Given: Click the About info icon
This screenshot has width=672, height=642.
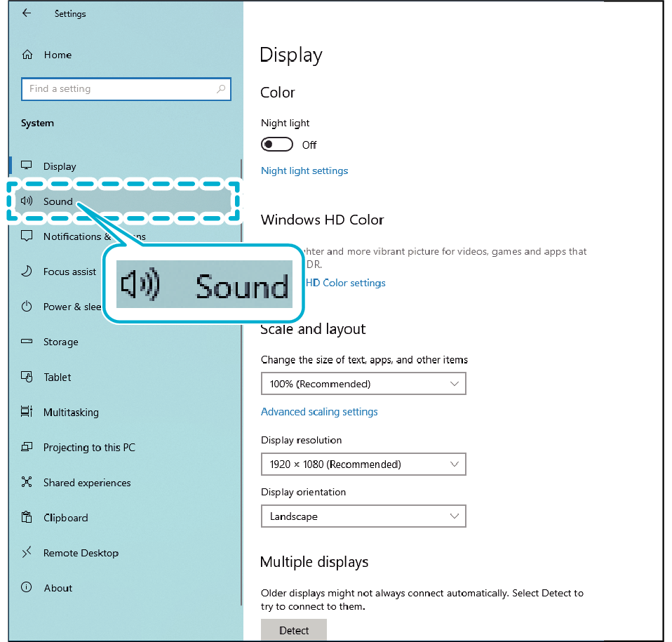Looking at the screenshot, I should (27, 588).
